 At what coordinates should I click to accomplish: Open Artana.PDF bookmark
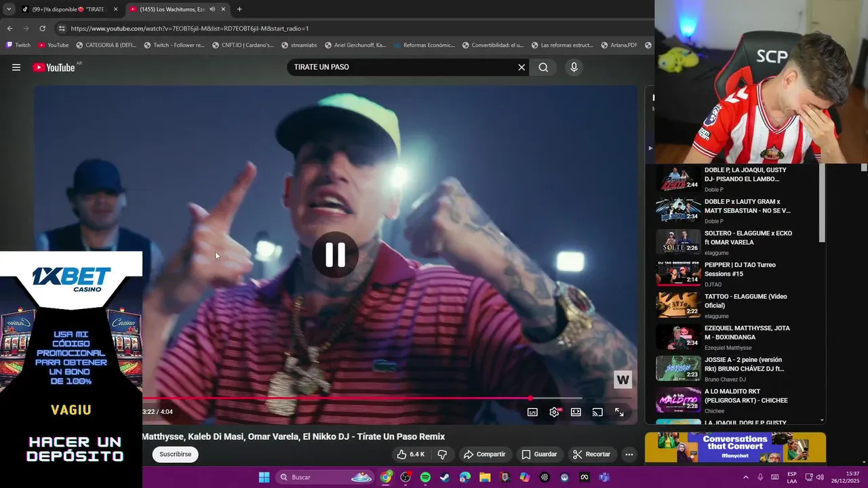click(619, 45)
